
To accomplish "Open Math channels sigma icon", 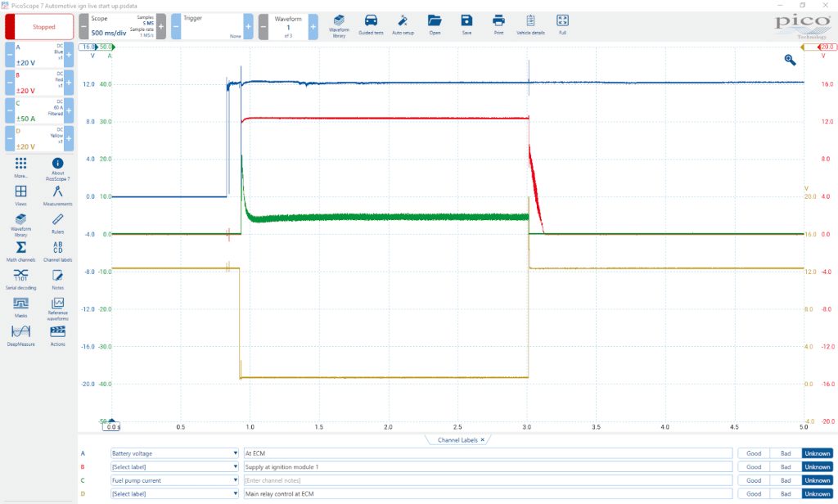I will 20,252.
